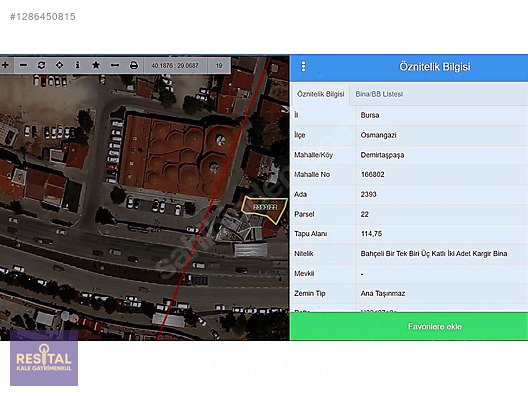Click the zoom level value 19
528x396 pixels.
click(219, 65)
